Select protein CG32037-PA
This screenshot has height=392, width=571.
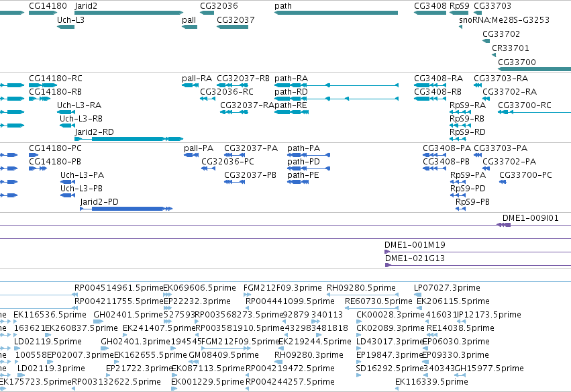click(x=251, y=148)
